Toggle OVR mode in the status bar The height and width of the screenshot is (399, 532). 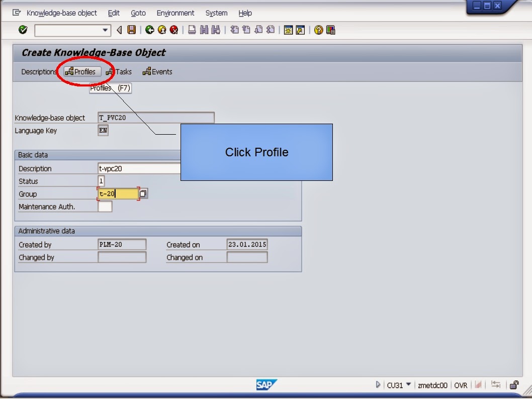(461, 385)
